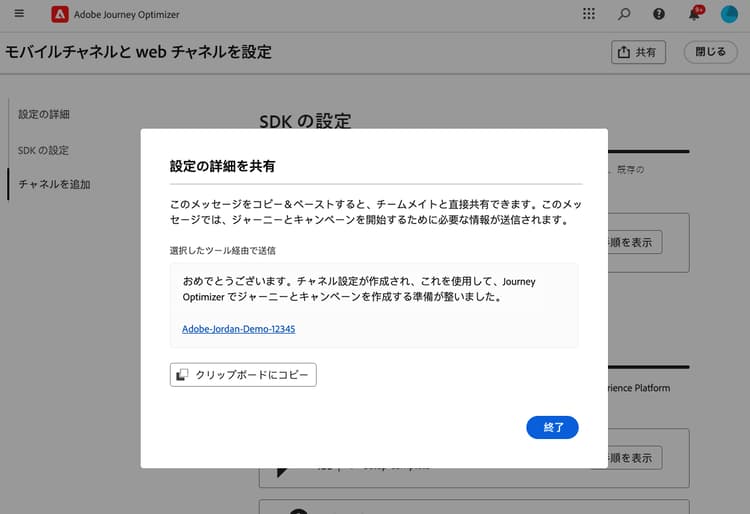Click the おめでとうございます message text
The width and height of the screenshot is (750, 514).
[x=359, y=289]
